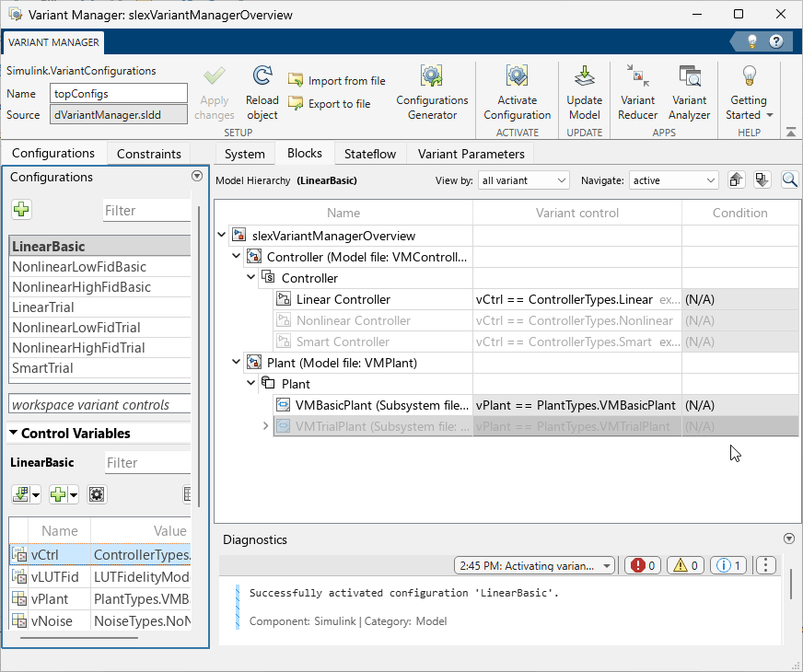Image resolution: width=803 pixels, height=672 pixels.
Task: Open the Navigate dropdown
Action: 673,180
